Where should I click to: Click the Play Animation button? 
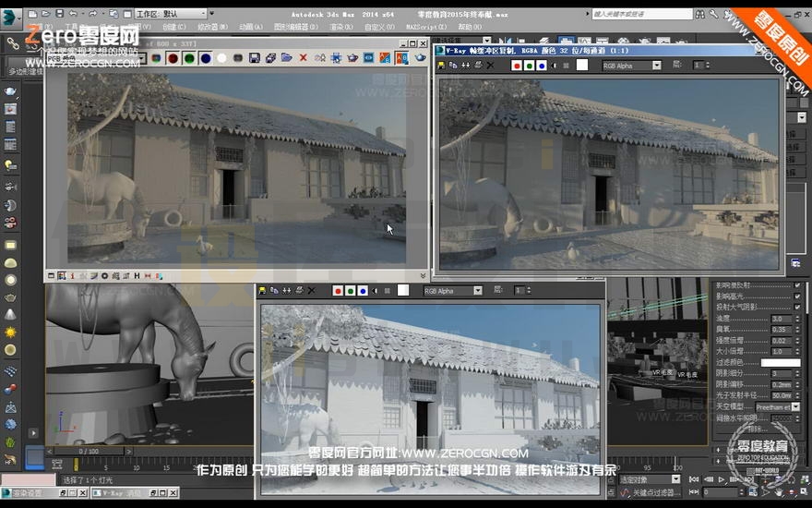(x=722, y=479)
